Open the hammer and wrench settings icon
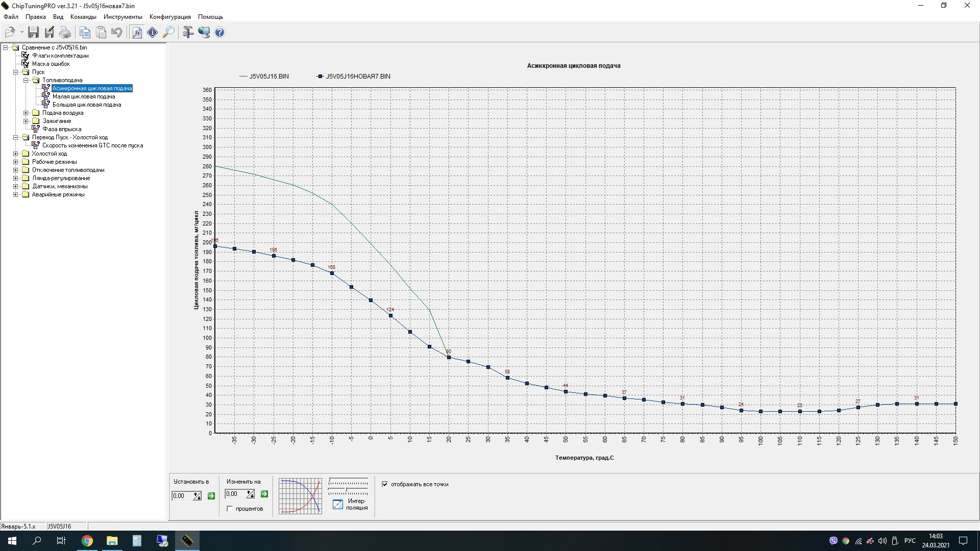The height and width of the screenshot is (551, 980). [188, 33]
